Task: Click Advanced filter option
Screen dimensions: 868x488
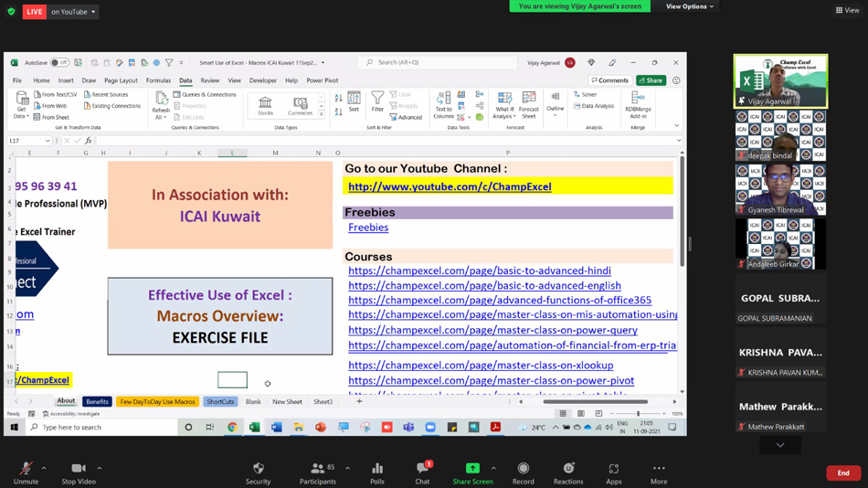Action: [x=406, y=117]
